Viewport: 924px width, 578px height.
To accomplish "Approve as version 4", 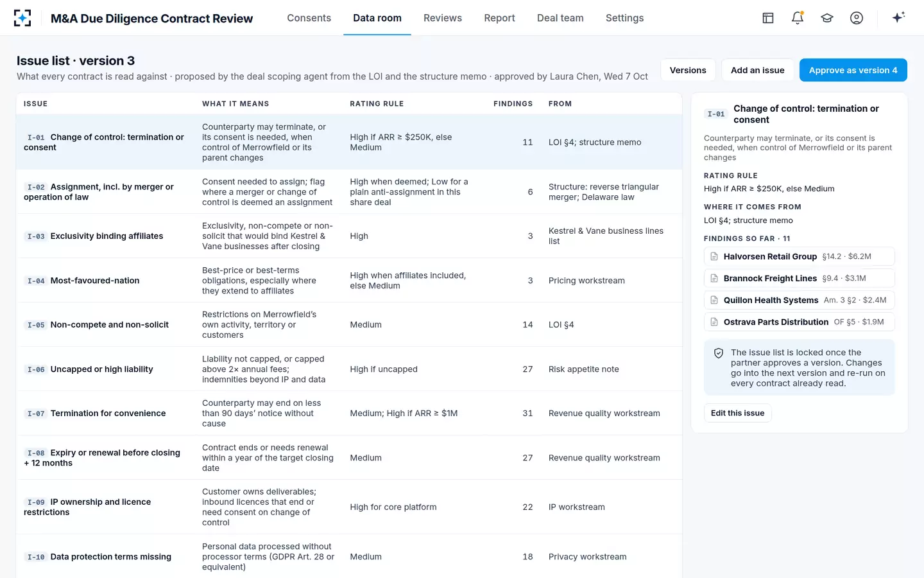I will pos(853,70).
